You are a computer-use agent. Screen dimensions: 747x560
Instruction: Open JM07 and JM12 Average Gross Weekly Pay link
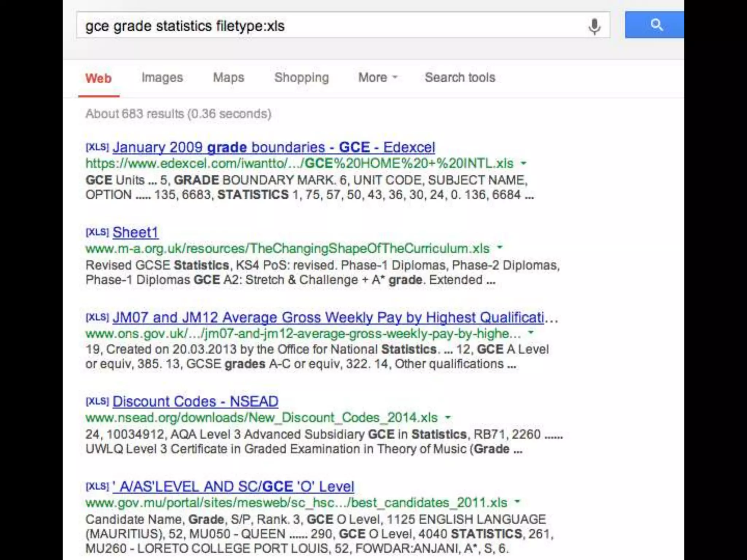(328, 318)
